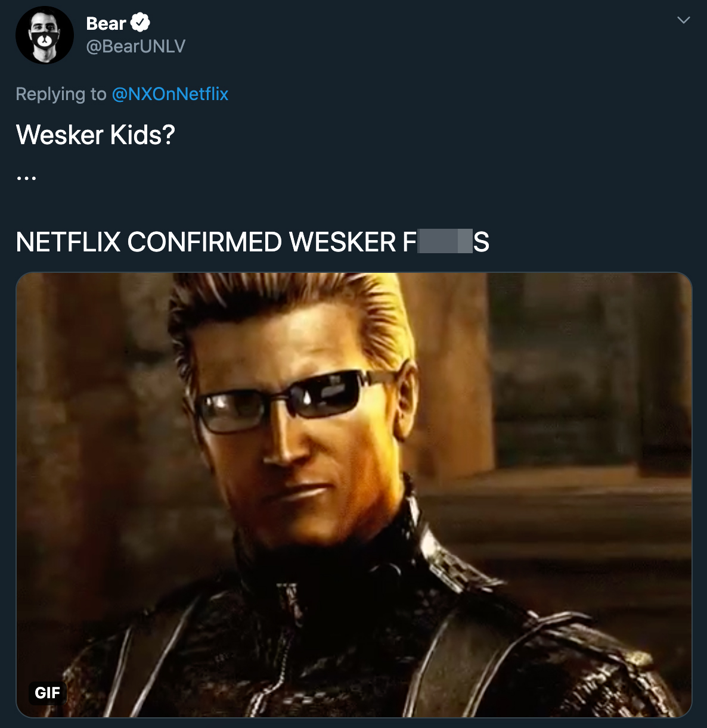
Task: Click the word "Kids?" in the tweet
Action: (x=142, y=135)
